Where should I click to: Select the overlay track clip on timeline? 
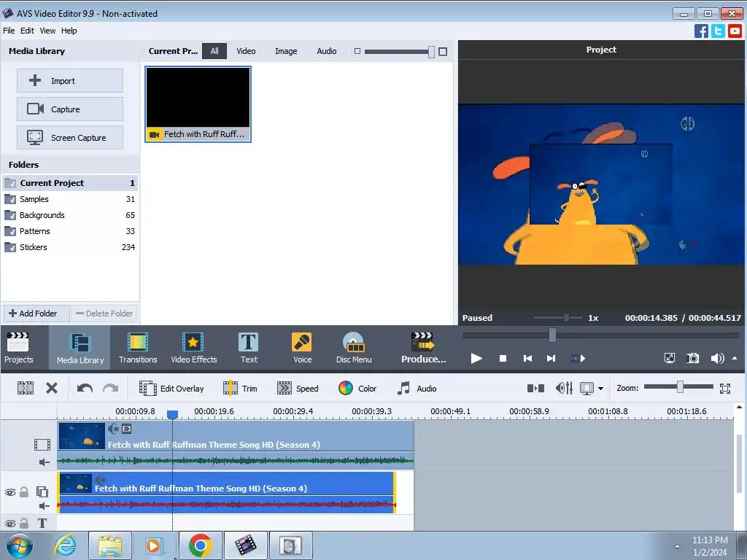226,492
